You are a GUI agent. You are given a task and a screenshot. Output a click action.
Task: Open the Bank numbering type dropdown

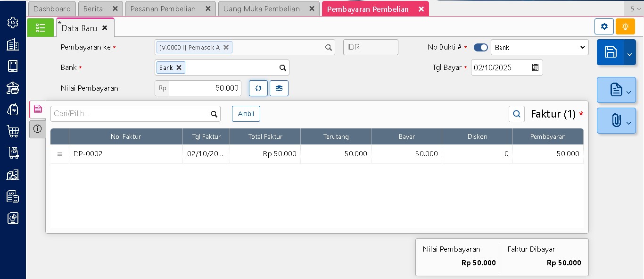pos(540,47)
